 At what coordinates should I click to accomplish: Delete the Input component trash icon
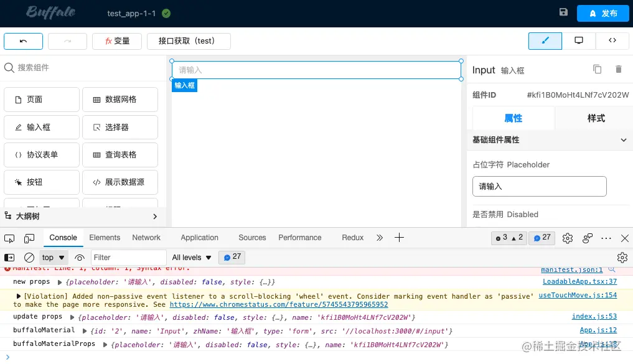tap(619, 69)
